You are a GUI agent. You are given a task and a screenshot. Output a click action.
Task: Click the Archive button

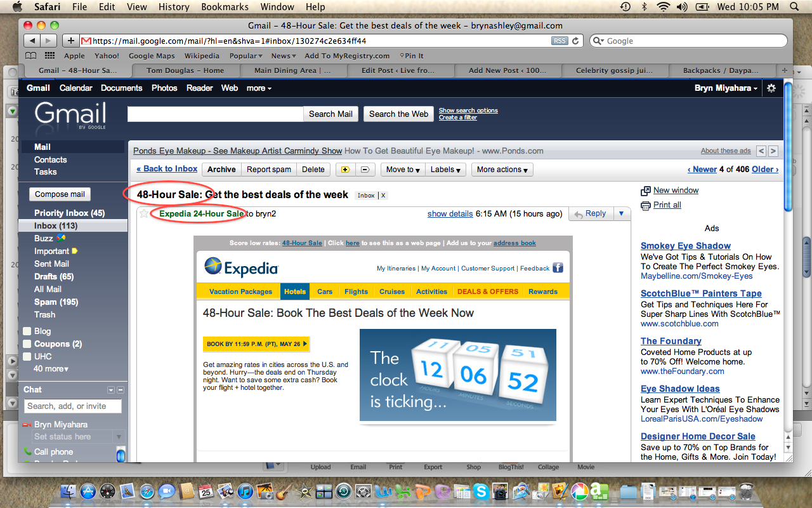[x=221, y=170]
